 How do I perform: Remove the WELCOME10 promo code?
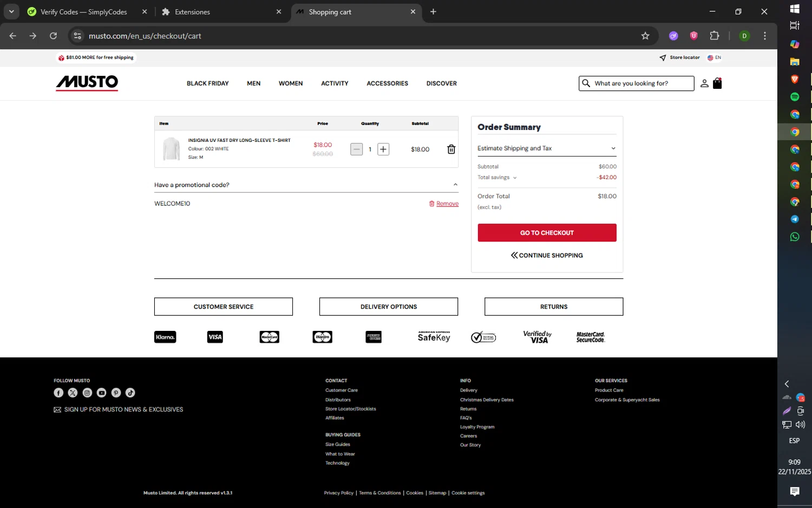point(444,204)
